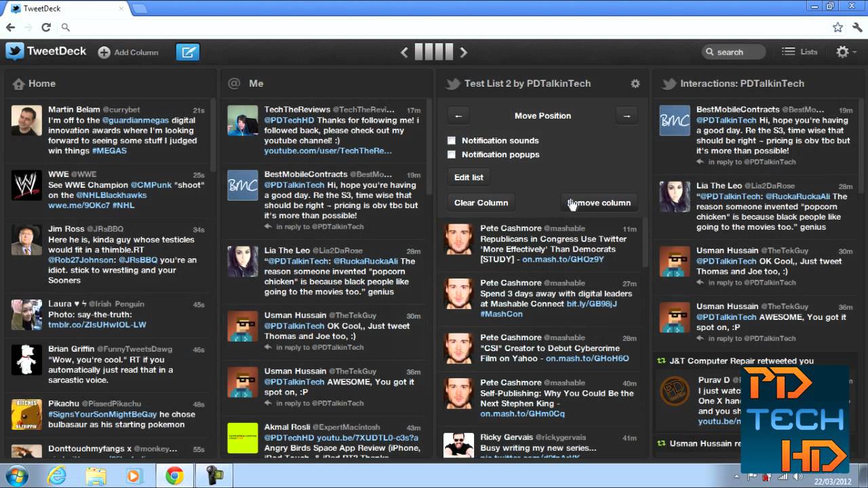Screen dimensions: 868x488
Task: Click the browser back arrow
Action: (10, 27)
